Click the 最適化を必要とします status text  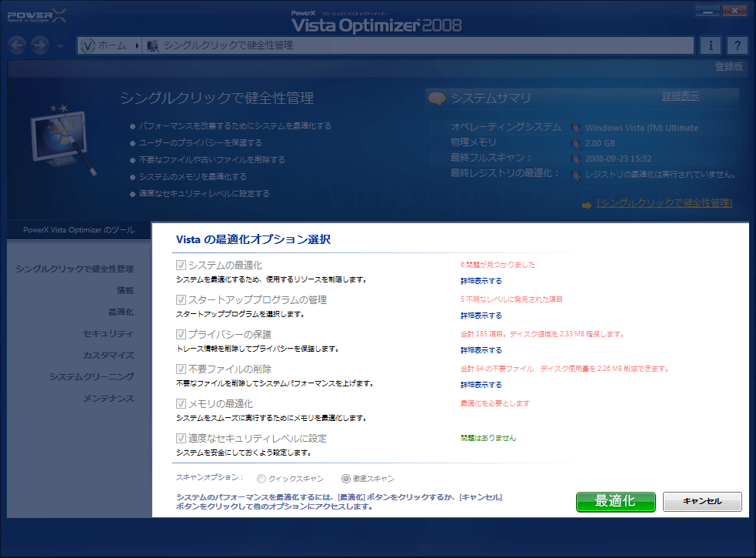point(495,403)
